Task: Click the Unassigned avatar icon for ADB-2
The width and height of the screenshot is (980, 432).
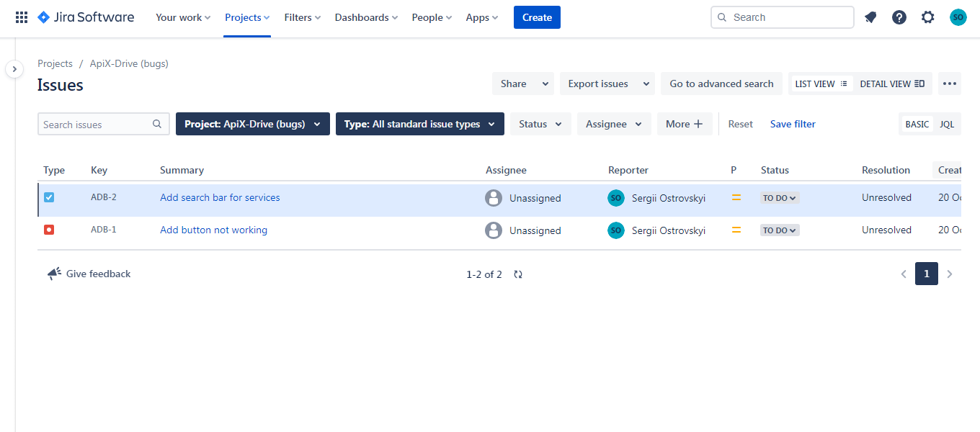Action: pos(494,198)
